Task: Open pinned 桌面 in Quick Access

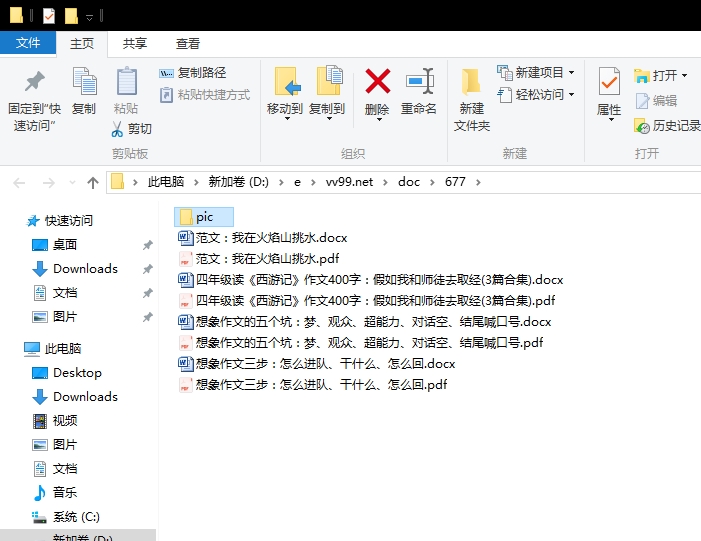Action: 55,245
